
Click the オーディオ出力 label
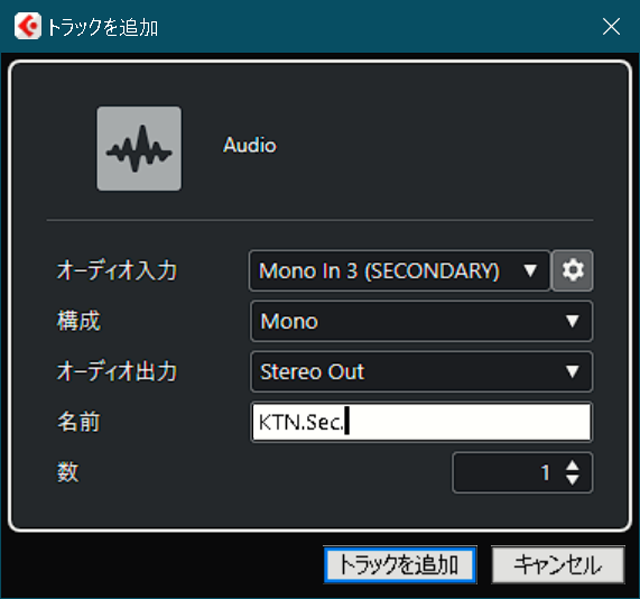(117, 371)
